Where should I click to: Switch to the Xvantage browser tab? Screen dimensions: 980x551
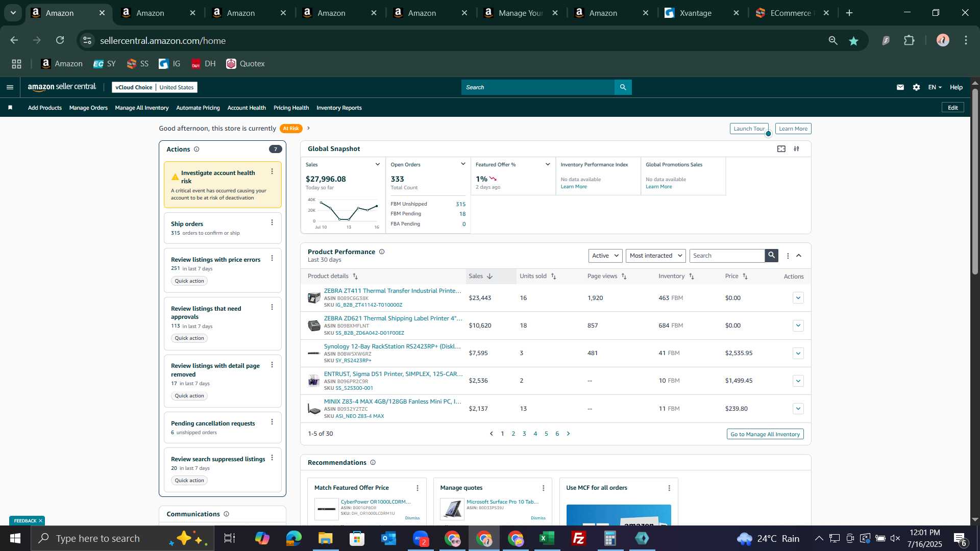coord(702,13)
